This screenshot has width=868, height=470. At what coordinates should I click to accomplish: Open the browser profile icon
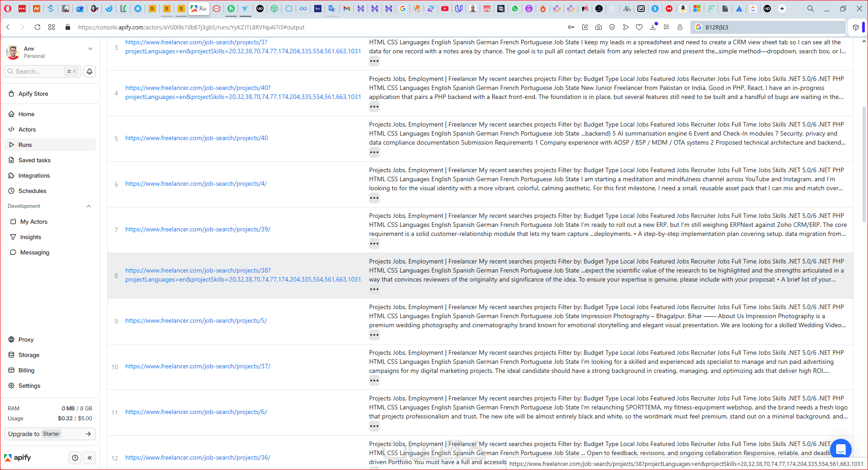pyautogui.click(x=679, y=27)
